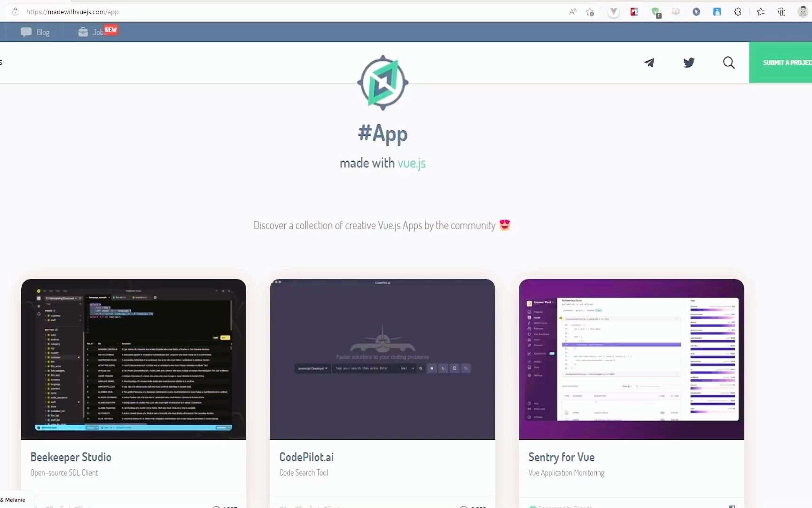812x508 pixels.
Task: Open the Extensions puzzle-piece menu
Action: [738, 12]
